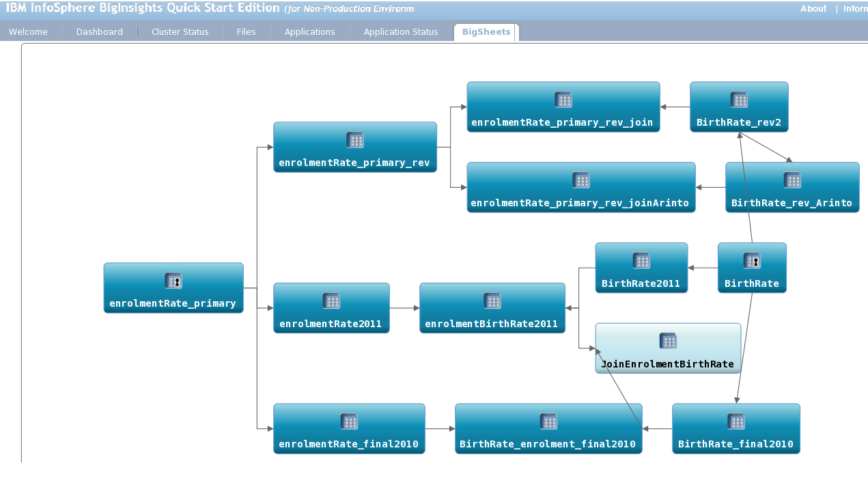Click the enrolmentRate_final2010 sheet icon
Viewport: 868px width, 487px height.
coord(349,421)
